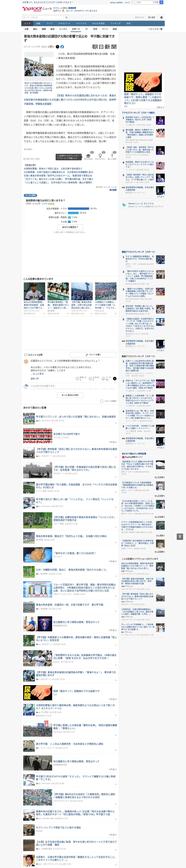Click the みんなの意見 badge

(30, 195)
